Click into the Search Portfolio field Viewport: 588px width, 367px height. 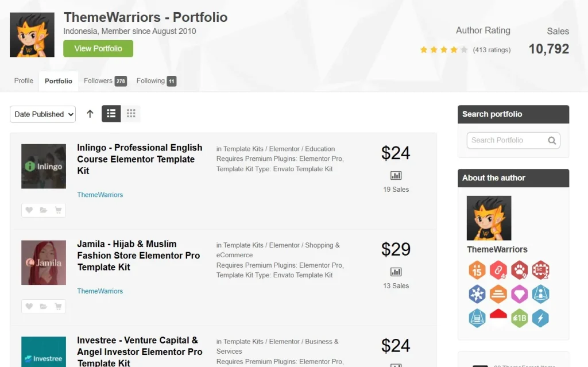(x=505, y=140)
